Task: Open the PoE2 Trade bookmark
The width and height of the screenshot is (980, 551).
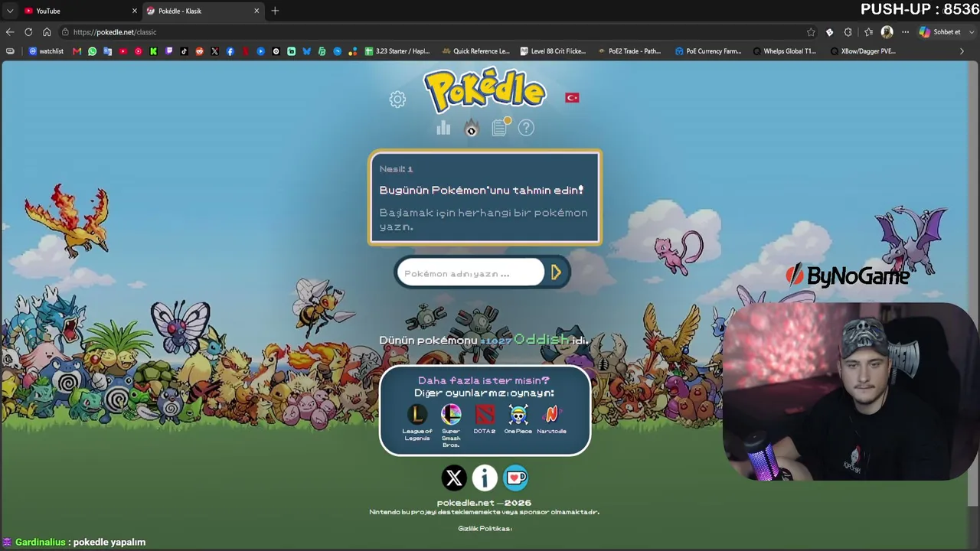Action: [x=629, y=51]
